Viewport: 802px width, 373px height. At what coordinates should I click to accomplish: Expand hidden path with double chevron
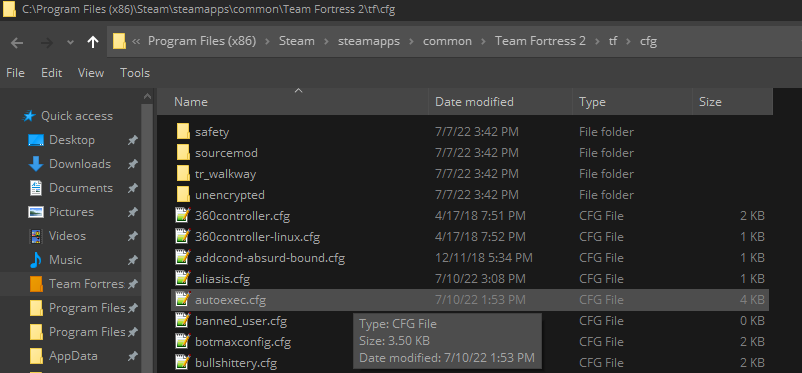tap(136, 41)
